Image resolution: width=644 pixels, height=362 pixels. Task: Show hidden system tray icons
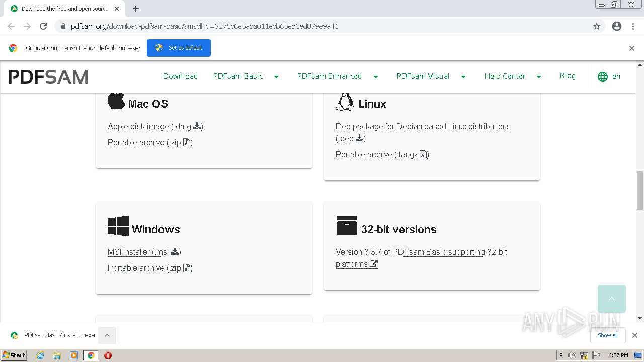561,355
